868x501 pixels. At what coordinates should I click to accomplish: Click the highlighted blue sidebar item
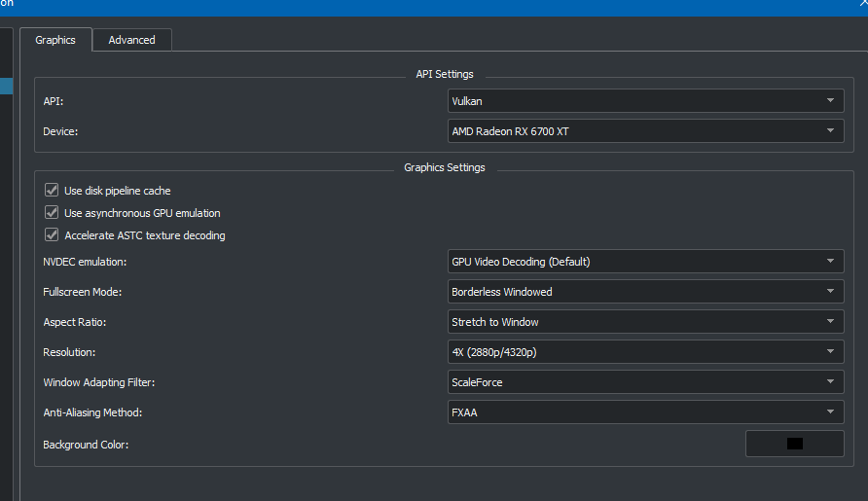point(6,87)
